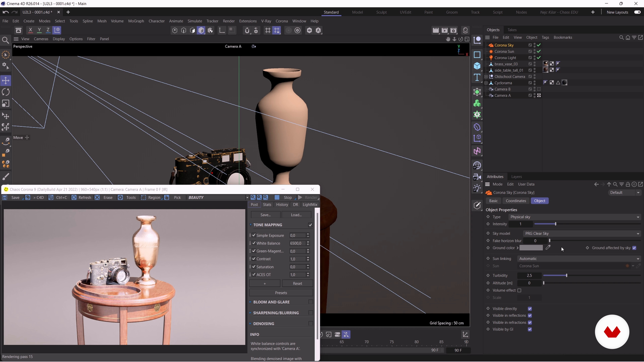
Task: Add a new document tab with plus icon
Action: click(68, 12)
